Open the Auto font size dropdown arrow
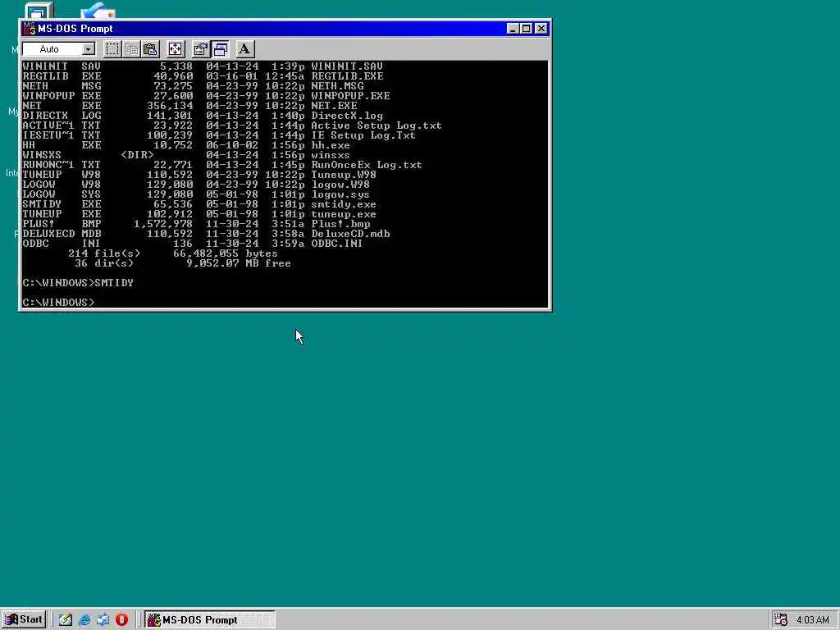The image size is (840, 630). pos(89,49)
